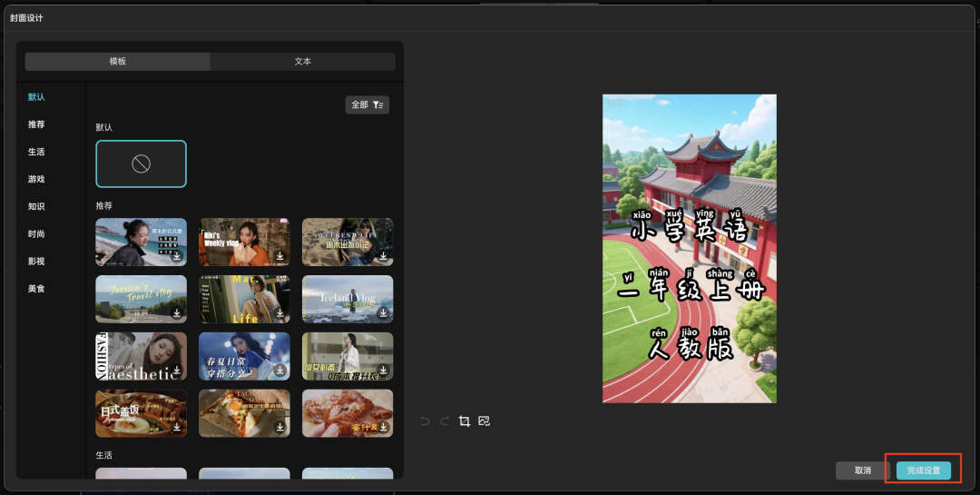980x495 pixels.
Task: Switch to the 文本 tab
Action: 302,62
